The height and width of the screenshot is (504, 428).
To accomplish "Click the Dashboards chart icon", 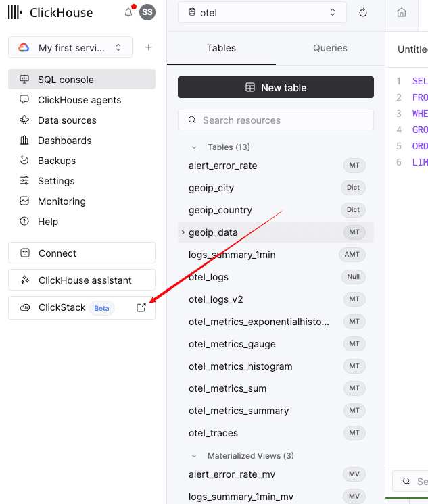I will (x=24, y=140).
